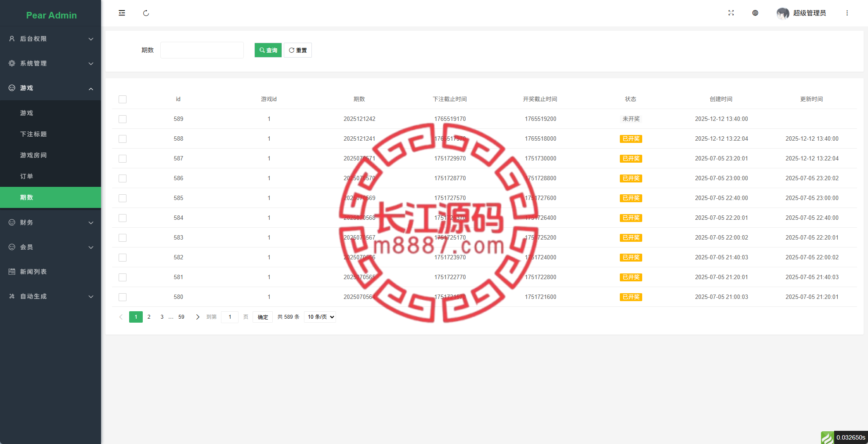Image resolution: width=868 pixels, height=444 pixels.
Task: Open the 游戏房间 submenu item
Action: click(x=51, y=155)
